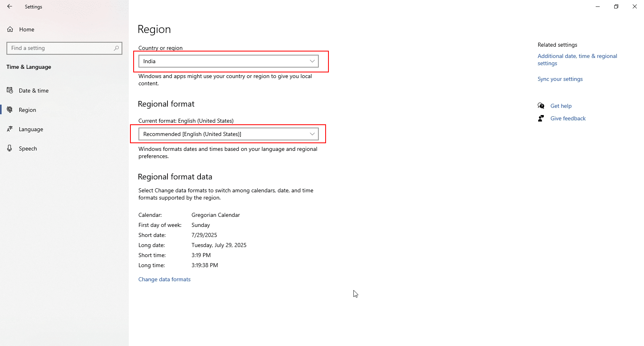Select Region in the sidebar
Viewport: 644px width, 346px height.
coord(27,110)
